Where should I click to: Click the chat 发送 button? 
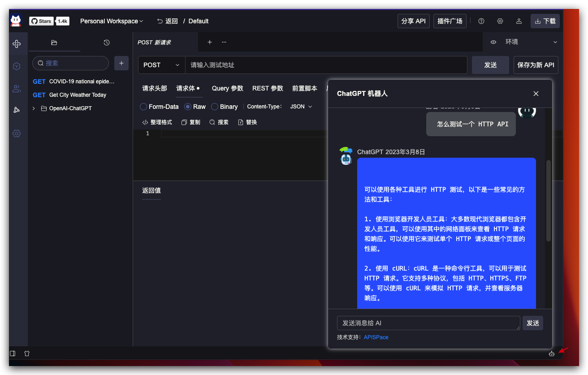[533, 323]
